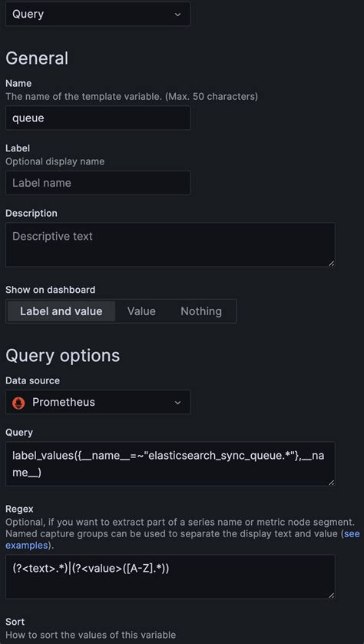The height and width of the screenshot is (644, 364).
Task: Click the Query textarea resize handle
Action: coord(331,482)
